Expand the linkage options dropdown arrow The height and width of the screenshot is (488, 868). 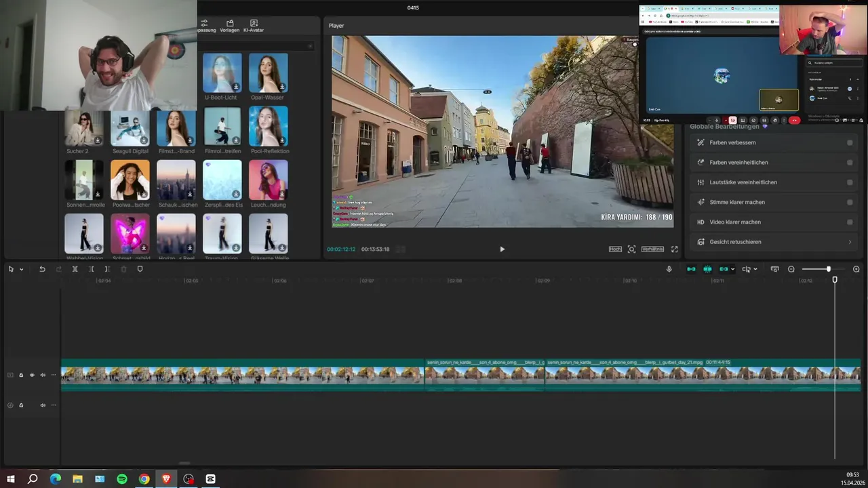tap(732, 270)
